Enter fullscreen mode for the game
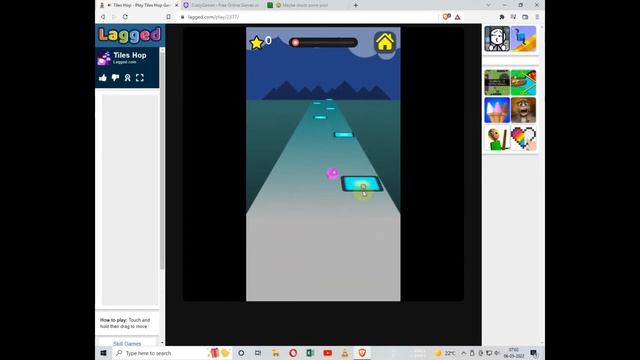This screenshot has height=360, width=640. coord(140,78)
